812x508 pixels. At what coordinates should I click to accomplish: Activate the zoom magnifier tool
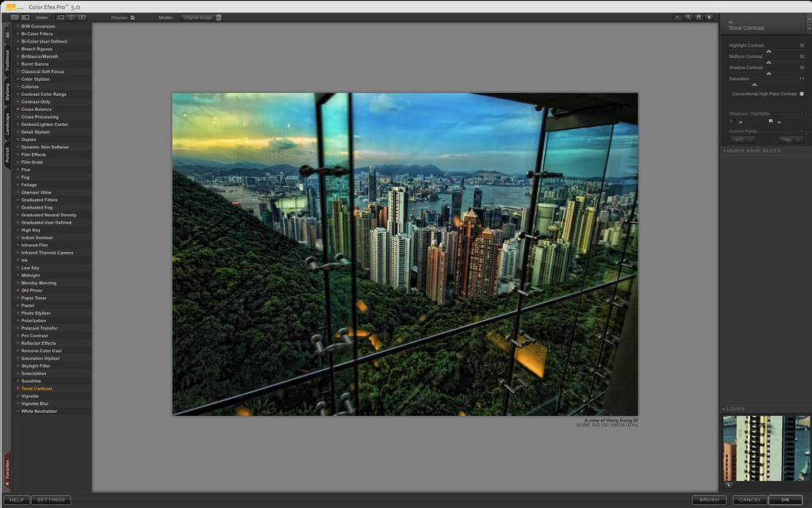[689, 17]
